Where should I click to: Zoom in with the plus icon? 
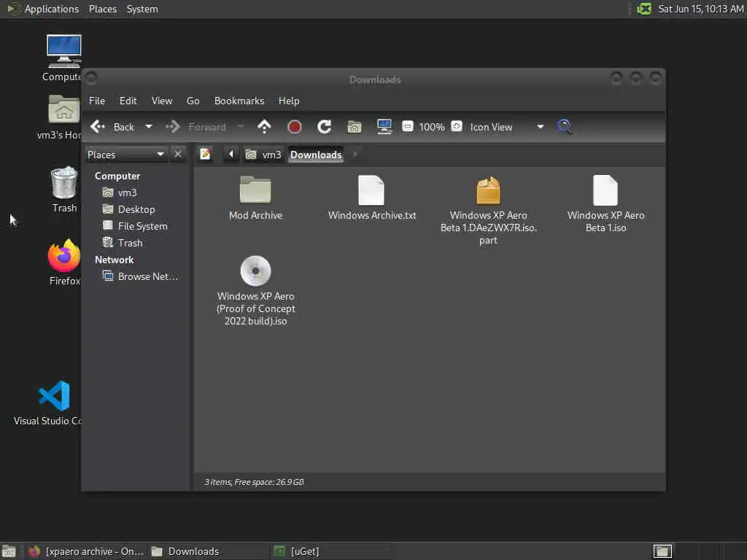click(457, 127)
